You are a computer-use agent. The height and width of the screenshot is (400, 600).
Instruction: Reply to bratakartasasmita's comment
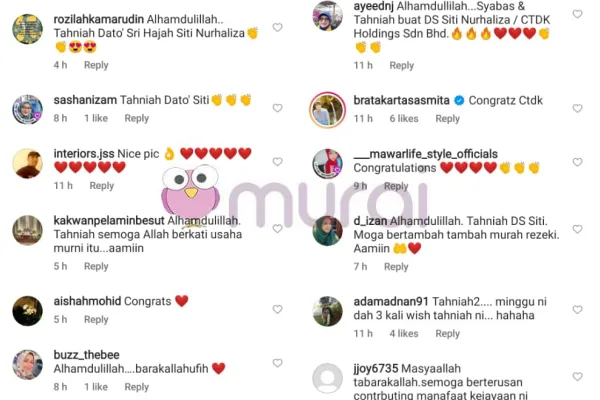(x=447, y=119)
